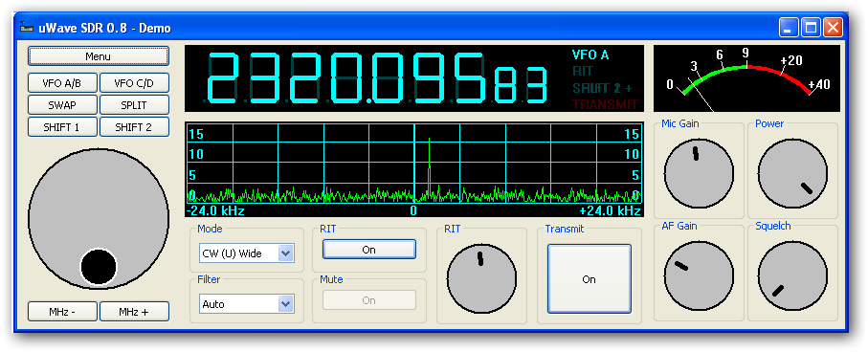Click the Mic Gain knob
Screen dimensions: 868x352
[700, 173]
